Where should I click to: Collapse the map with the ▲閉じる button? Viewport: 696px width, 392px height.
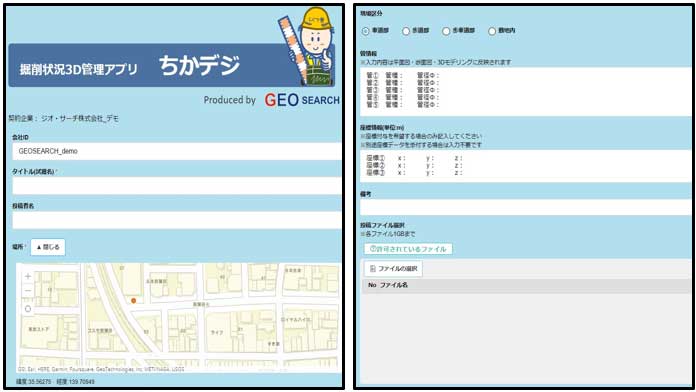point(48,247)
